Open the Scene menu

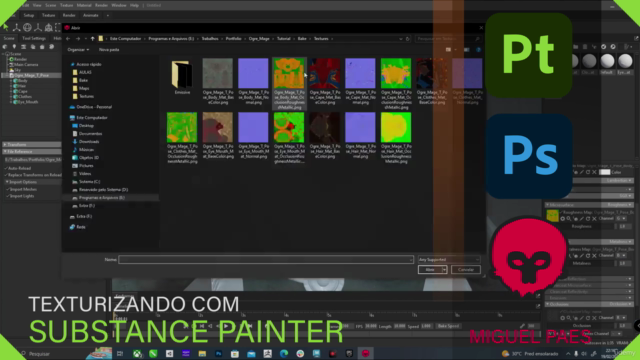coord(51,5)
